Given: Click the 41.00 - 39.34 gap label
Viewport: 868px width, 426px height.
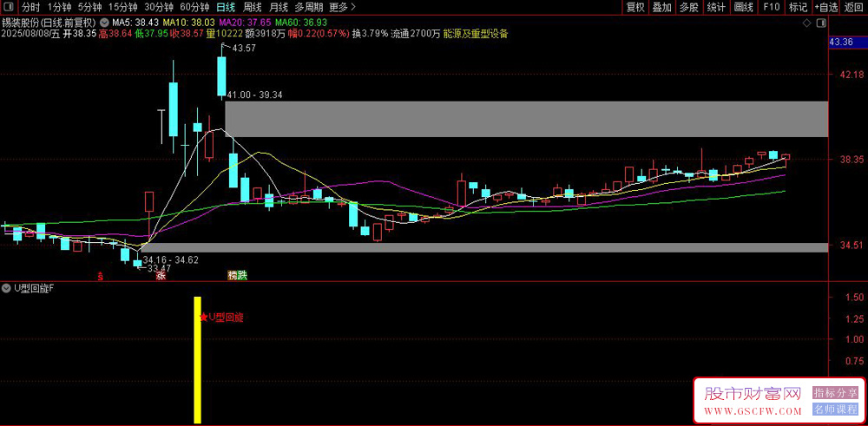Looking at the screenshot, I should point(255,95).
